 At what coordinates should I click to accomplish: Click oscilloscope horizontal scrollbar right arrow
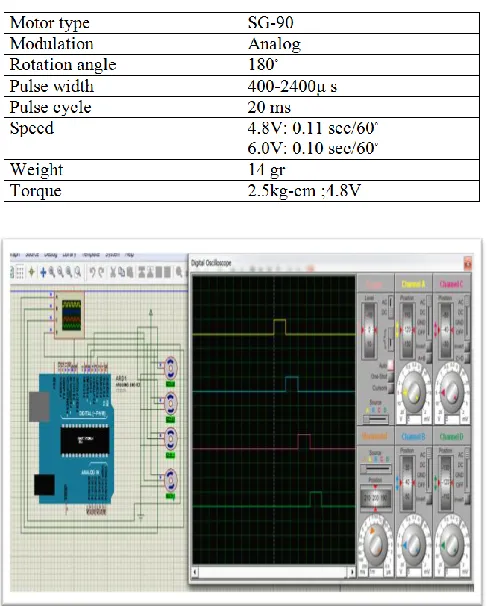[x=351, y=572]
